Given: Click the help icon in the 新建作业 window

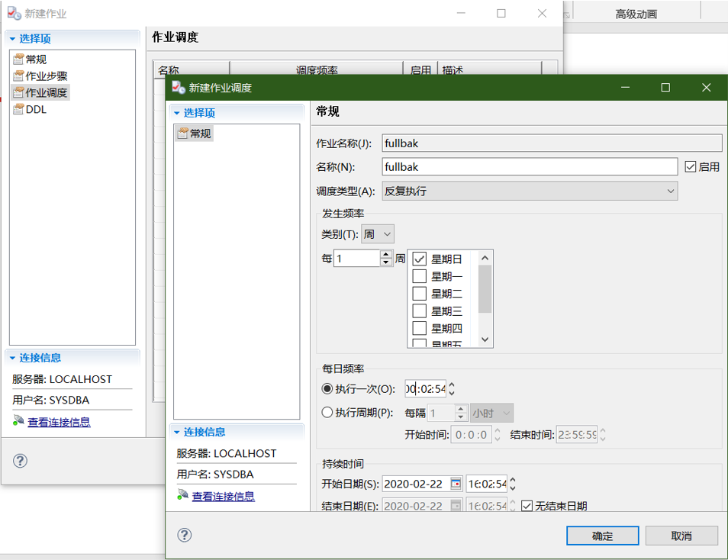Looking at the screenshot, I should [20, 461].
